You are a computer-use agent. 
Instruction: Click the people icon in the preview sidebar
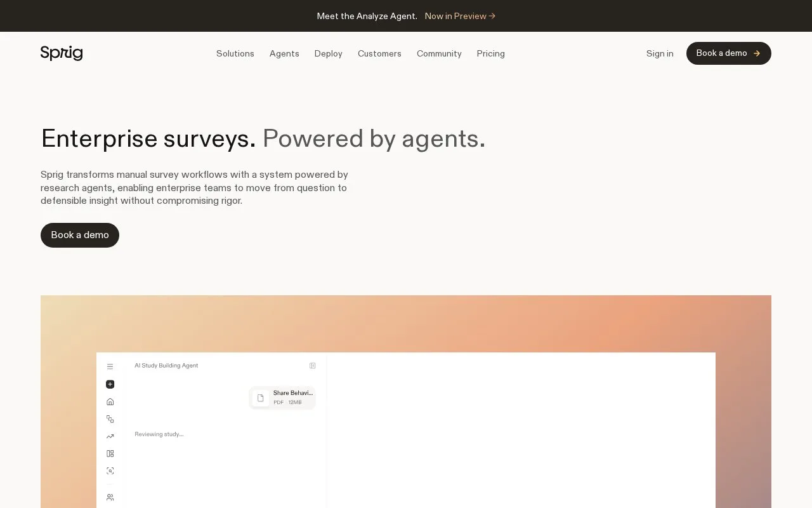pos(110,497)
